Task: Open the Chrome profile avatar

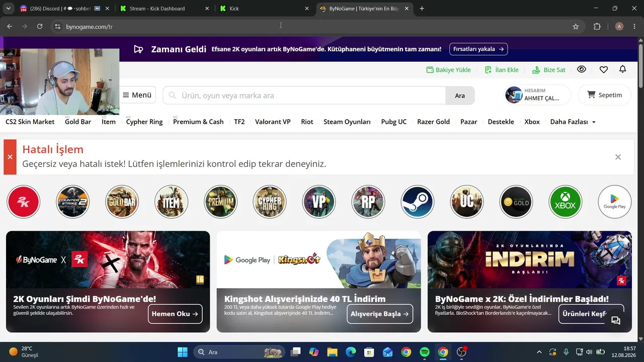Action: pyautogui.click(x=619, y=27)
